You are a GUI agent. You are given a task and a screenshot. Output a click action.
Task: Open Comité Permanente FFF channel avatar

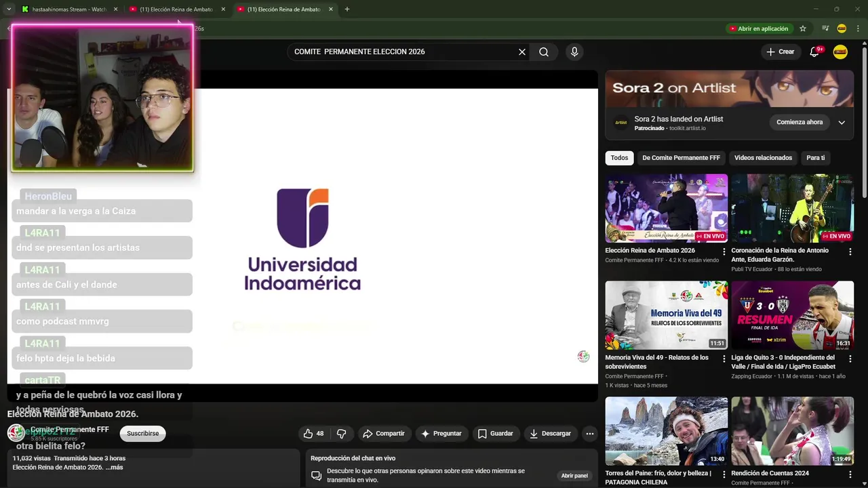16,432
